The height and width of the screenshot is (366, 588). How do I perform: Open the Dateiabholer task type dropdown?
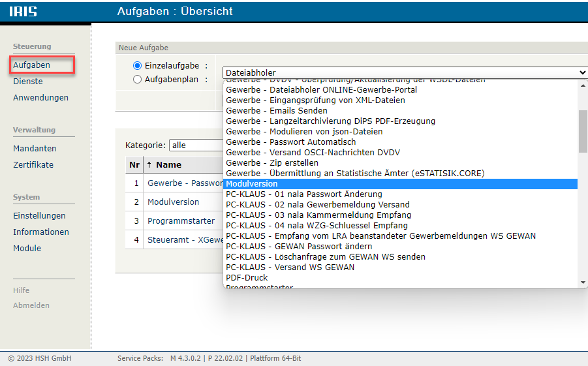405,72
